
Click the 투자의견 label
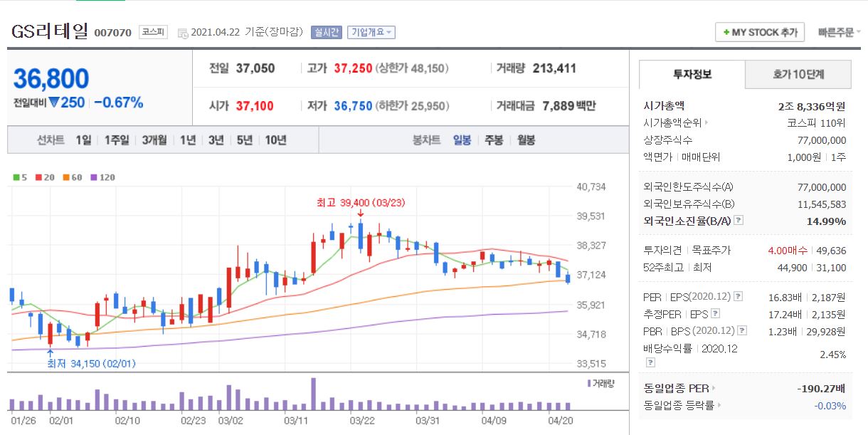(662, 251)
